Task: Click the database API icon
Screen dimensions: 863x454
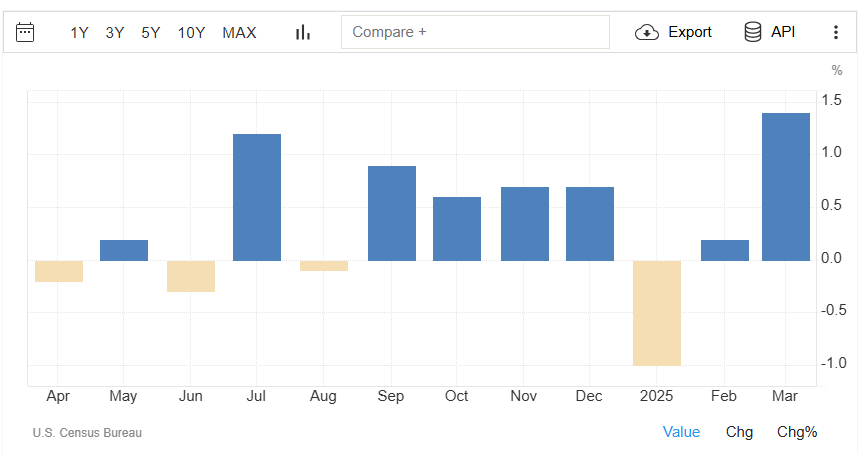Action: 752,32
